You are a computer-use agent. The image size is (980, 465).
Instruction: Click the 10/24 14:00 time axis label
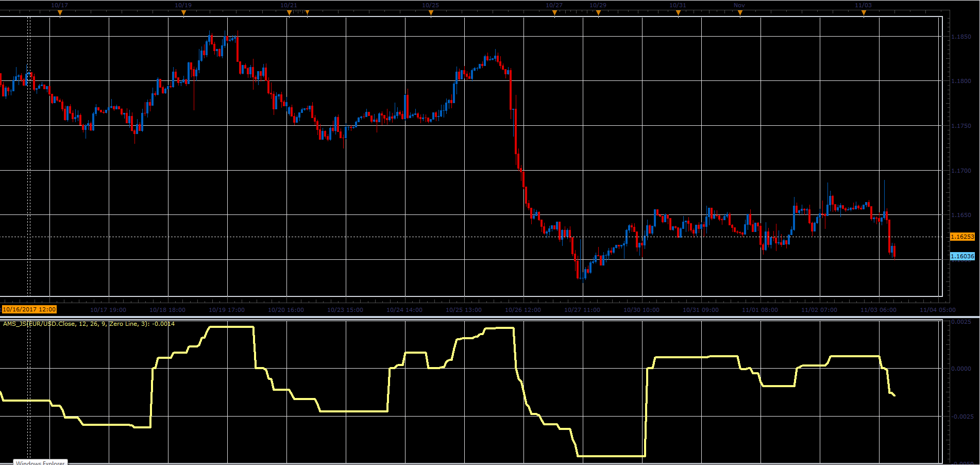click(x=404, y=310)
